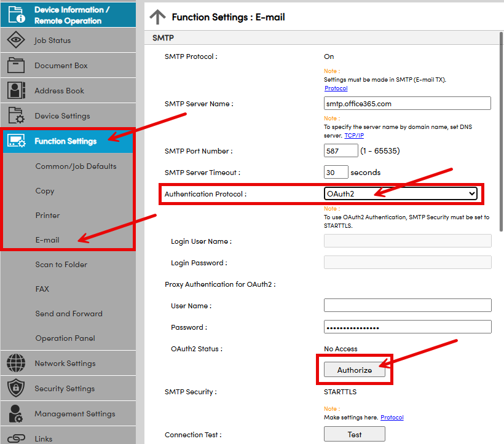Select the Printer submenu item
The width and height of the screenshot is (504, 444).
[x=47, y=216]
